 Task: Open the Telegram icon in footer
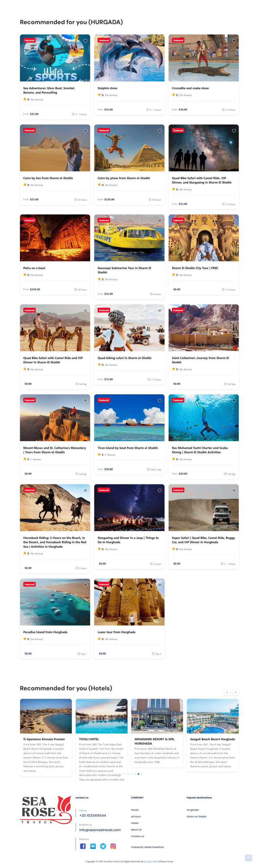(x=103, y=846)
